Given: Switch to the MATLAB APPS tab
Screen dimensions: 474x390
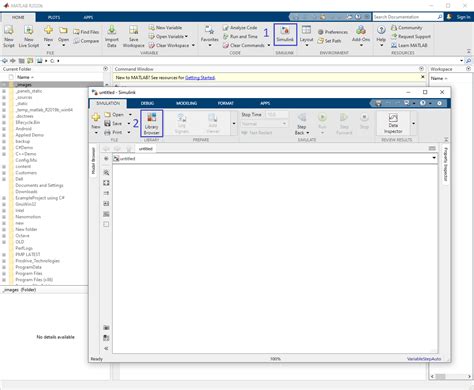Looking at the screenshot, I should [x=88, y=17].
